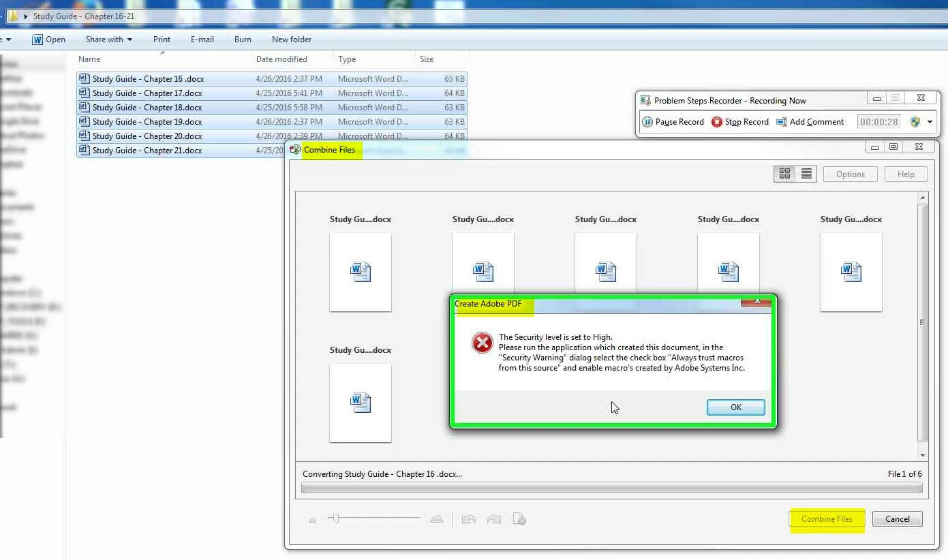Click Open in the Explorer toolbar

pos(49,40)
